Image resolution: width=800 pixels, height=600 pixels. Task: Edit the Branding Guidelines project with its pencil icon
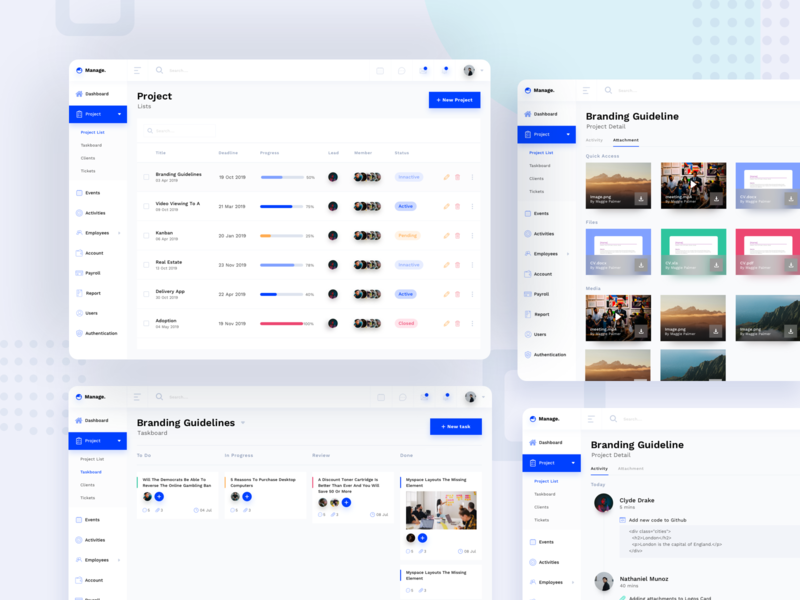coord(446,177)
